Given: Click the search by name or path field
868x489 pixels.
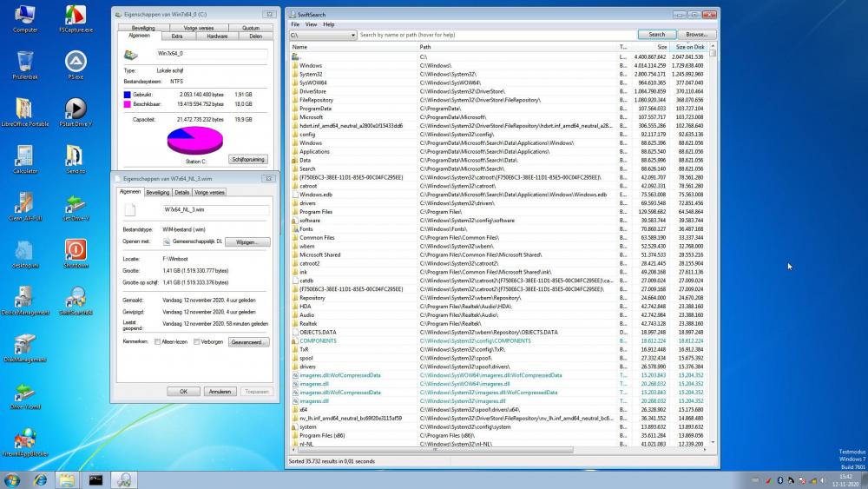Looking at the screenshot, I should [496, 35].
